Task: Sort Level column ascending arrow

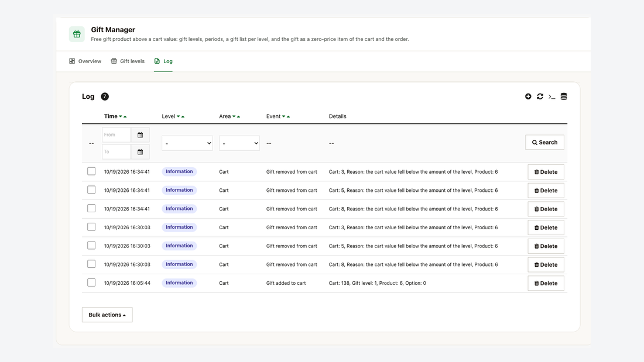Action: 183,116
